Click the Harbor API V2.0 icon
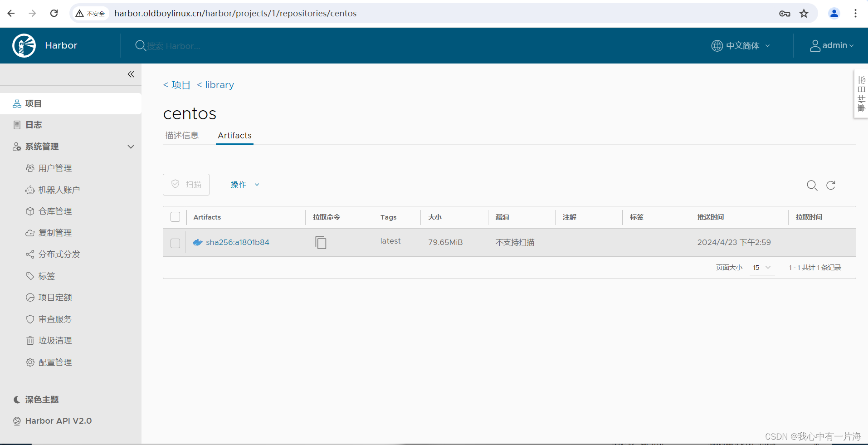Image resolution: width=868 pixels, height=445 pixels. (17, 421)
